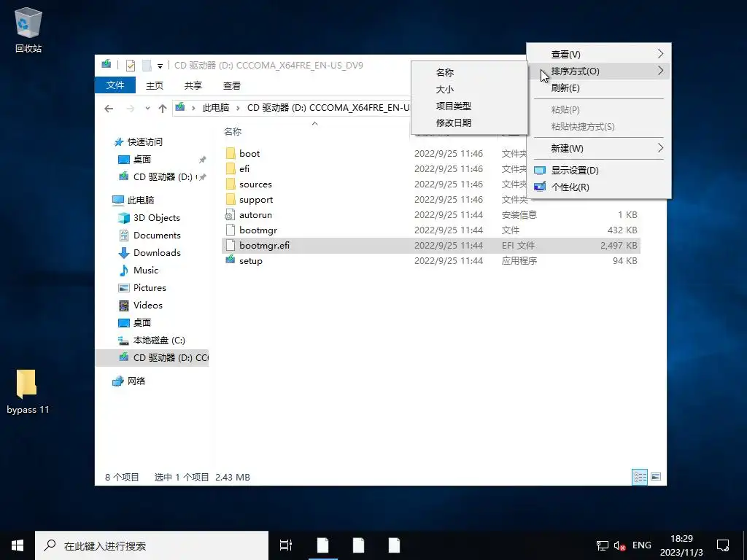Screen dimensions: 747x560
Task: Go up one folder level
Action: point(163,109)
